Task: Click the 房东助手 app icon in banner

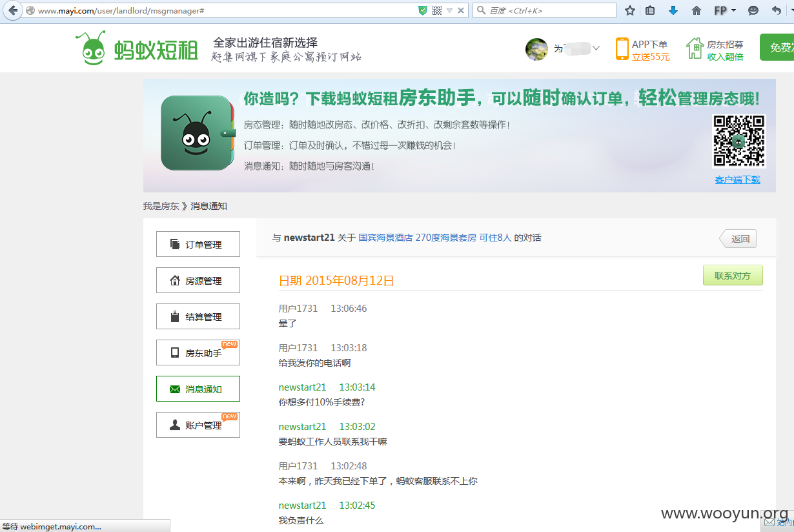Action: coord(196,133)
